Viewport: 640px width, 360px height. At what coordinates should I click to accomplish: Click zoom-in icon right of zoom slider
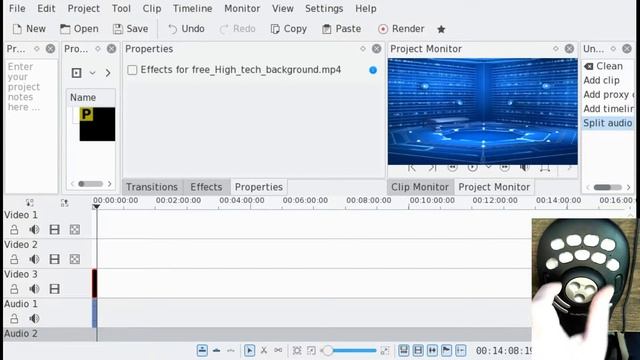point(384,351)
